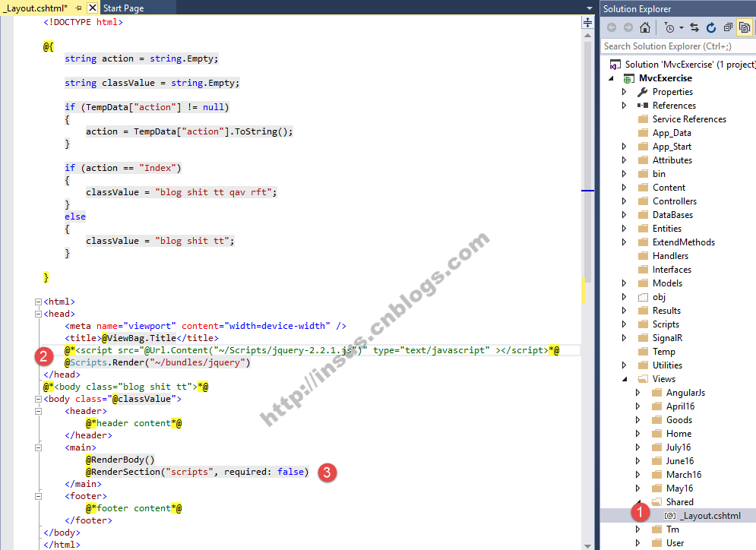The width and height of the screenshot is (756, 550).
Task: Select the Tm folder
Action: (x=672, y=529)
